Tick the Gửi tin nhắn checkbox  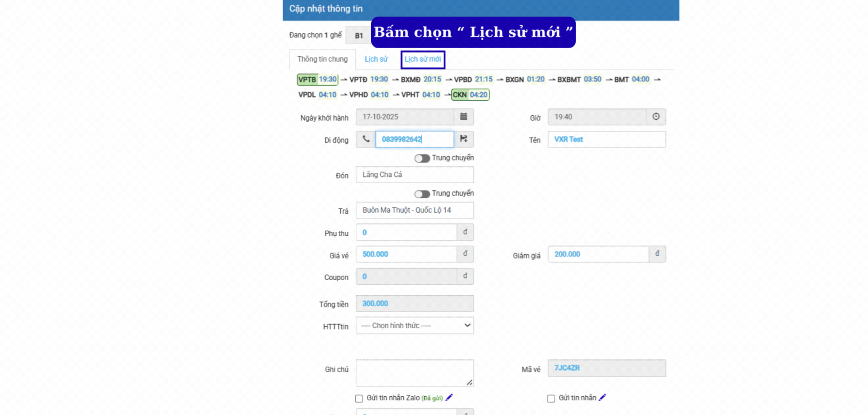551,399
